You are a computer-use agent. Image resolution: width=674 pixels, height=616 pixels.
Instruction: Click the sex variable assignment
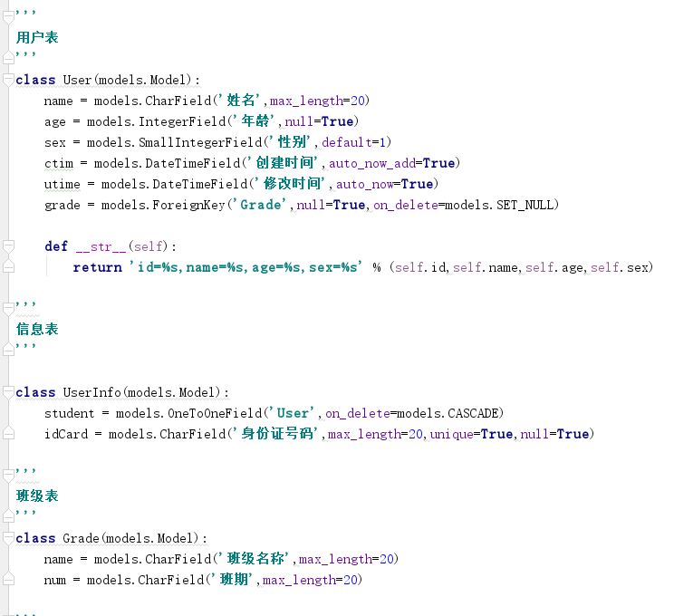(55, 143)
